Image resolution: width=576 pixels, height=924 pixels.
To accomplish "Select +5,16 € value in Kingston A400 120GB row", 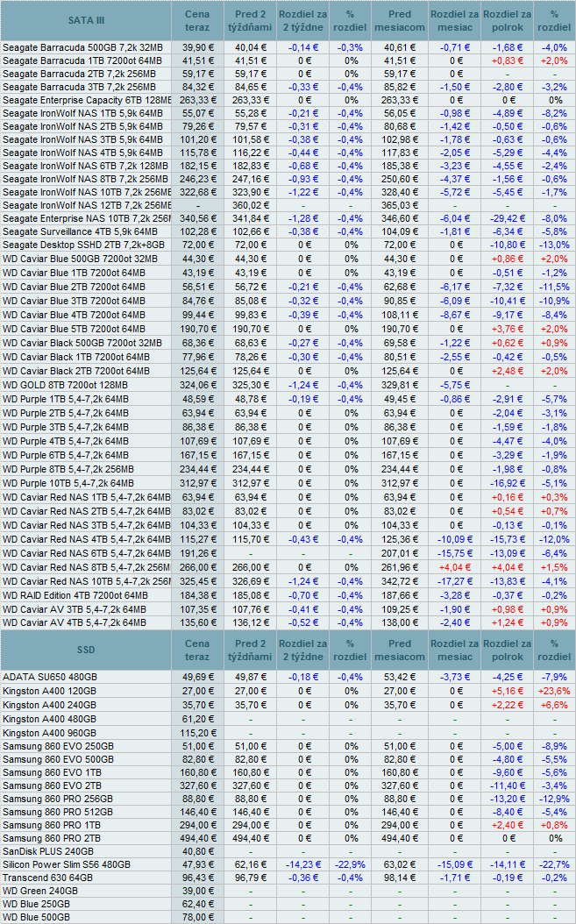I will 508,691.
